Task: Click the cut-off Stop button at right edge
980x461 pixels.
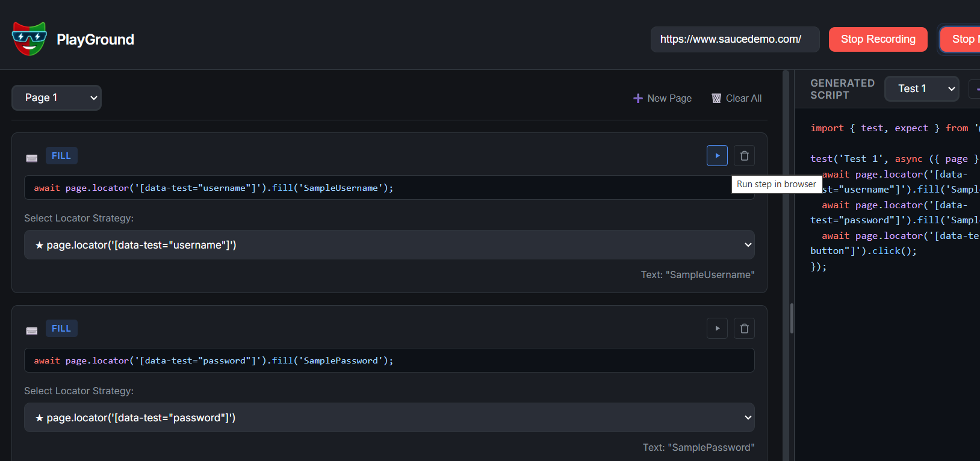Action: 961,39
